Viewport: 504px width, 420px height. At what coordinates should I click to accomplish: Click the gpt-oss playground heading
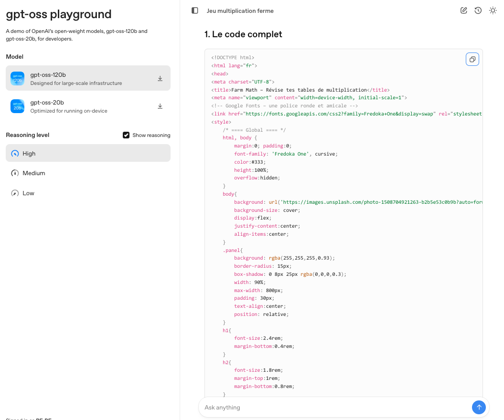(59, 14)
